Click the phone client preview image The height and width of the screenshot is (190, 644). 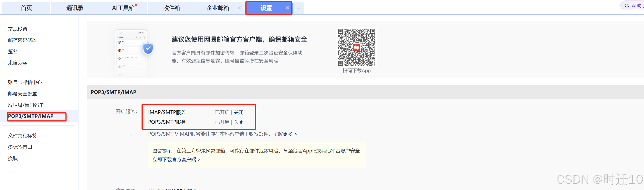[x=131, y=53]
